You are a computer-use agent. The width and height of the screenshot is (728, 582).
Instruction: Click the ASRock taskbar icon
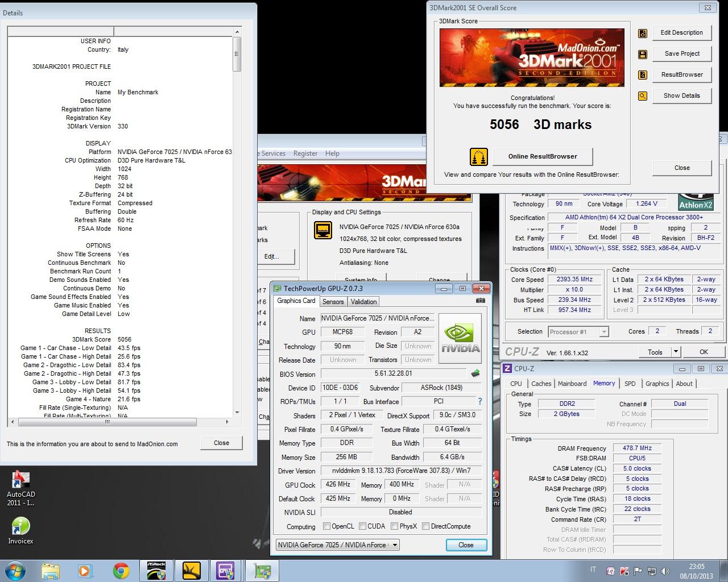tap(156, 571)
